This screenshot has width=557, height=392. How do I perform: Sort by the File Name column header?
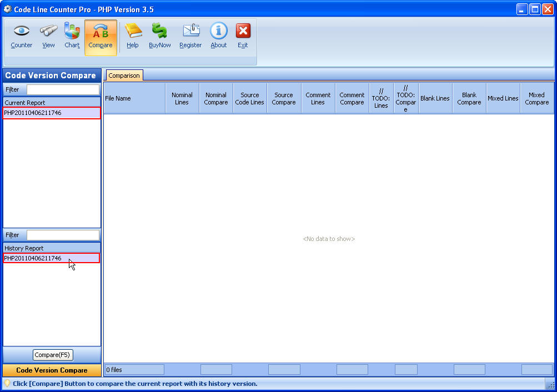click(x=133, y=98)
